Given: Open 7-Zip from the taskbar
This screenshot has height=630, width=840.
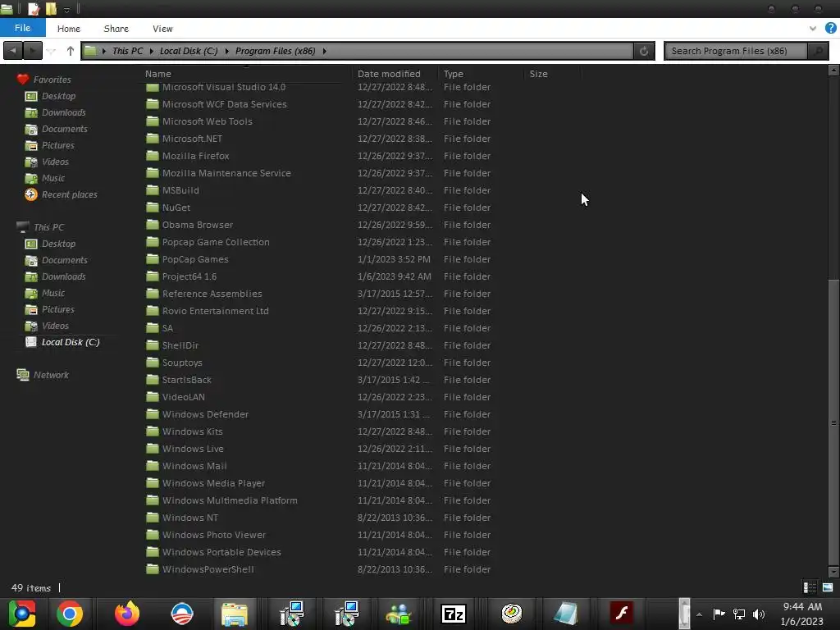Looking at the screenshot, I should (x=454, y=614).
